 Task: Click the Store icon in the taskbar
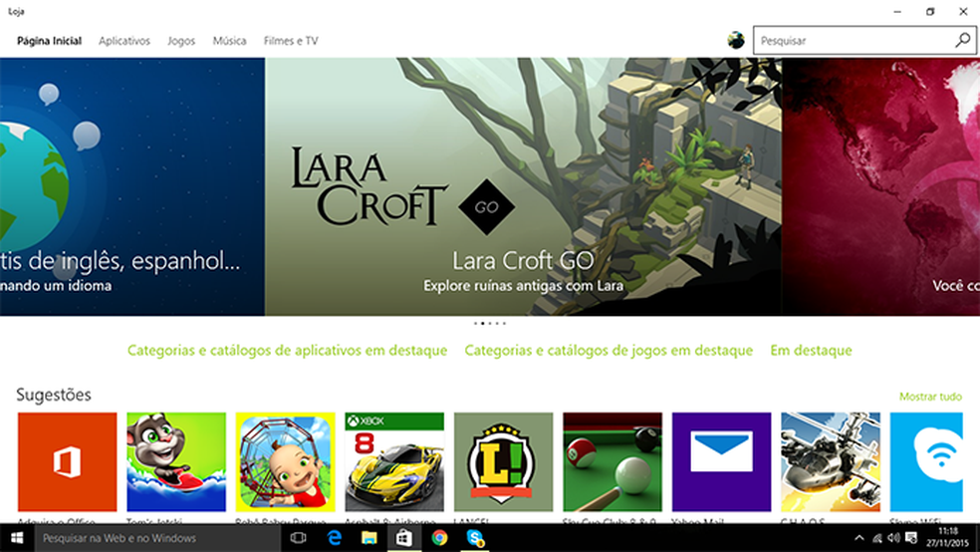point(404,538)
